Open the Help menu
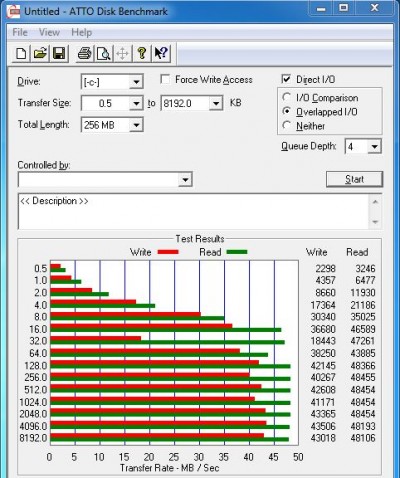Image resolution: width=400 pixels, height=478 pixels. pyautogui.click(x=81, y=32)
